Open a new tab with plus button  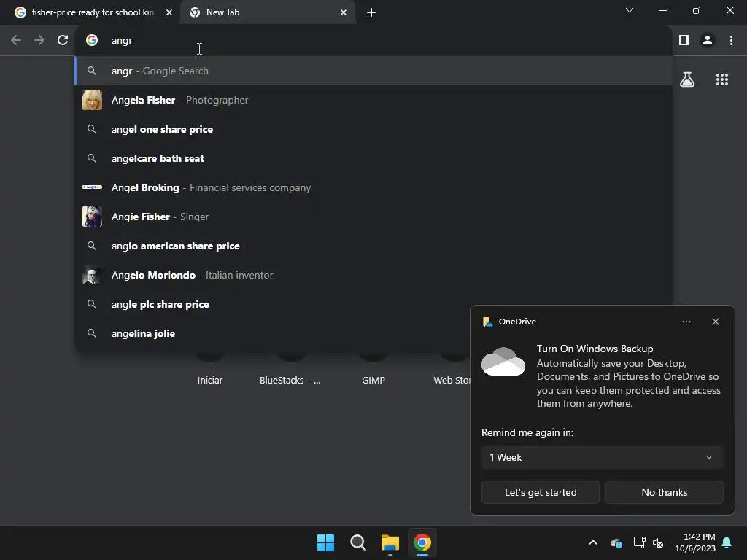pyautogui.click(x=371, y=12)
